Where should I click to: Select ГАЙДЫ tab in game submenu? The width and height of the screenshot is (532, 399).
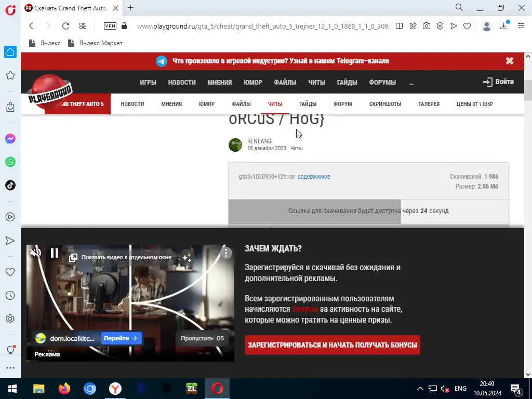pos(308,104)
